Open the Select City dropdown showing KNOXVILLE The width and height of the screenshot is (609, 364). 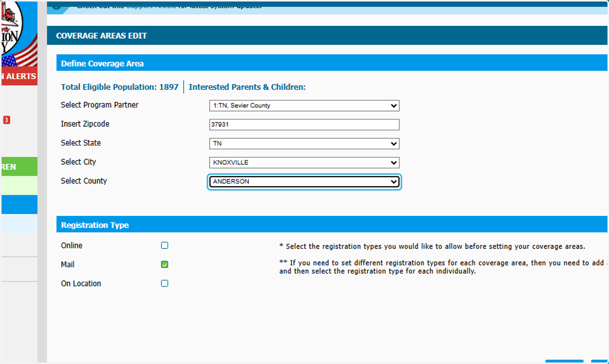click(304, 163)
